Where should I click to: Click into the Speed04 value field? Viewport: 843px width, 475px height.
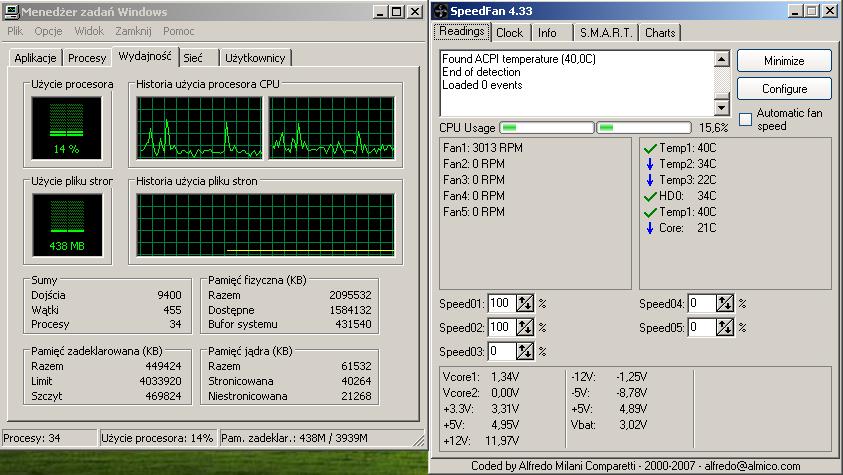702,304
